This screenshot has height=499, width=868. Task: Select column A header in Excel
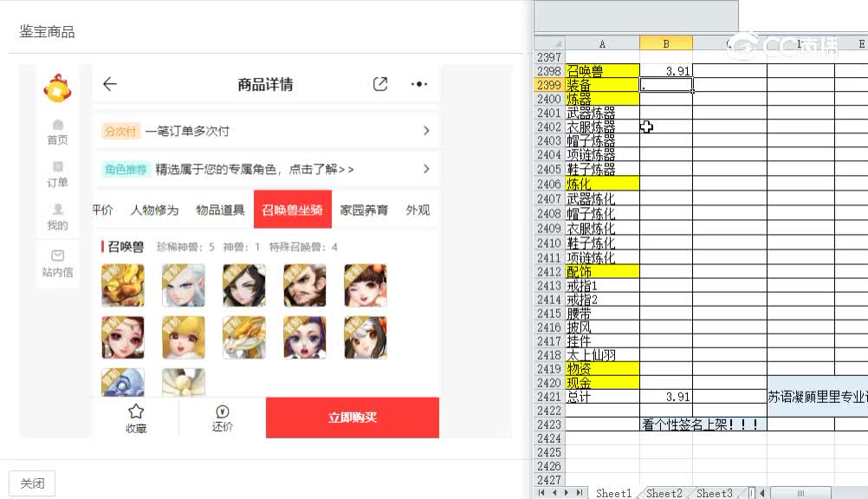tap(602, 44)
